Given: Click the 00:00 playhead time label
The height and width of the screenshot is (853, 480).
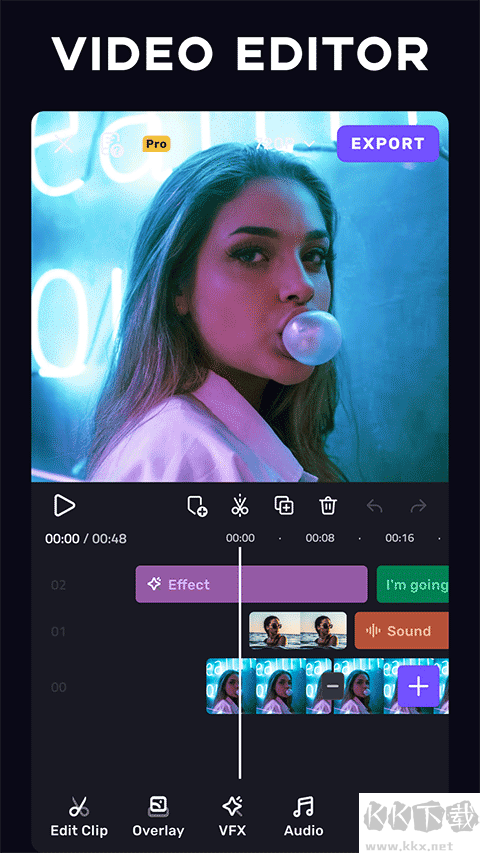Looking at the screenshot, I should pos(240,538).
